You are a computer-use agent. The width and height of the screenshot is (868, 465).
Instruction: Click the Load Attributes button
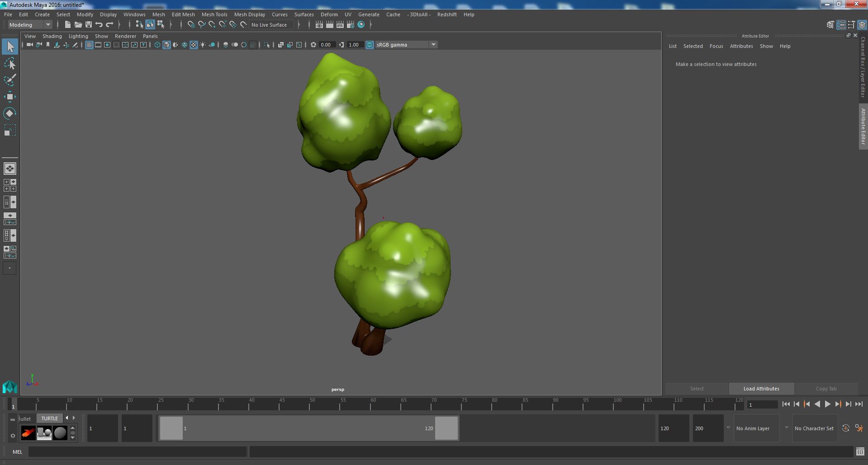click(761, 389)
